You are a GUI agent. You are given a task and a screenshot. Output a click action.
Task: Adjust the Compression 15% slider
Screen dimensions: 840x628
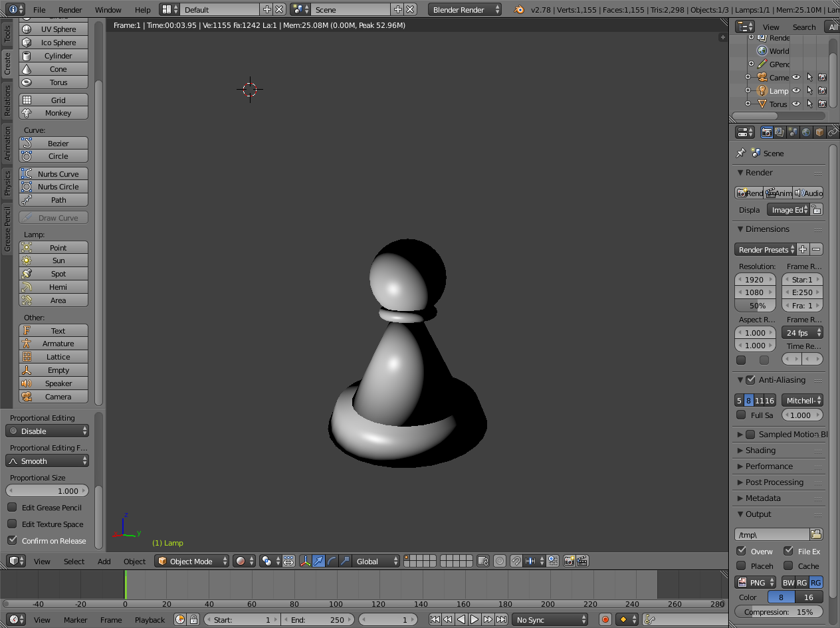click(778, 612)
